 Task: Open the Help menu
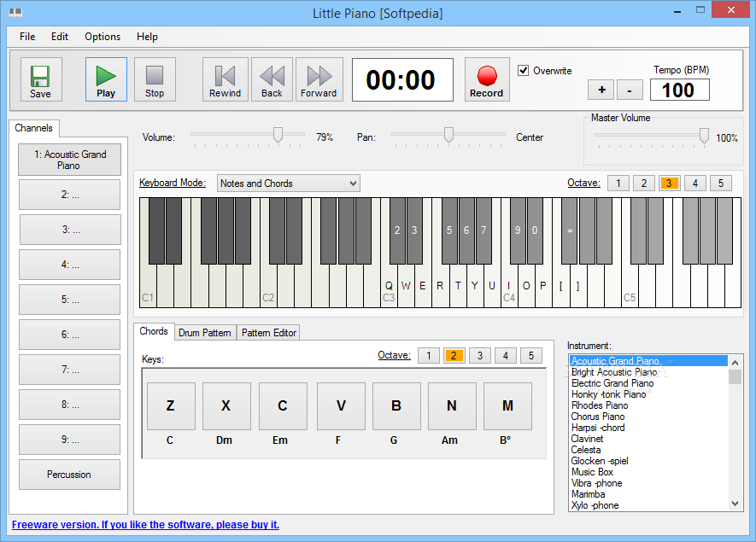[x=147, y=37]
